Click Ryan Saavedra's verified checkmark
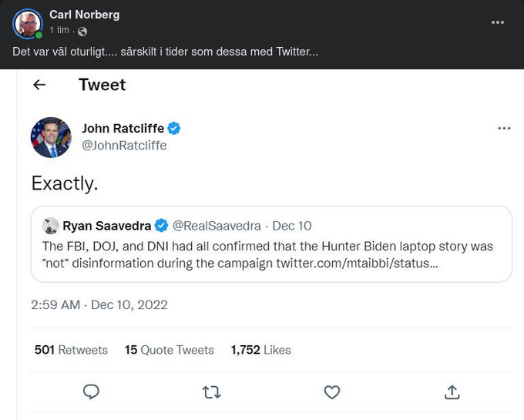The height and width of the screenshot is (420, 524). click(x=162, y=226)
